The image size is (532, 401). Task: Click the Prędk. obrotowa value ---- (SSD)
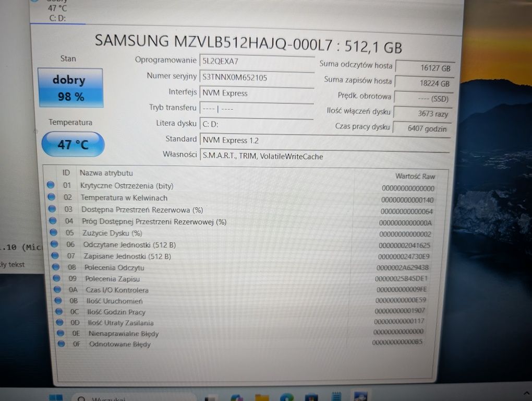coord(424,99)
